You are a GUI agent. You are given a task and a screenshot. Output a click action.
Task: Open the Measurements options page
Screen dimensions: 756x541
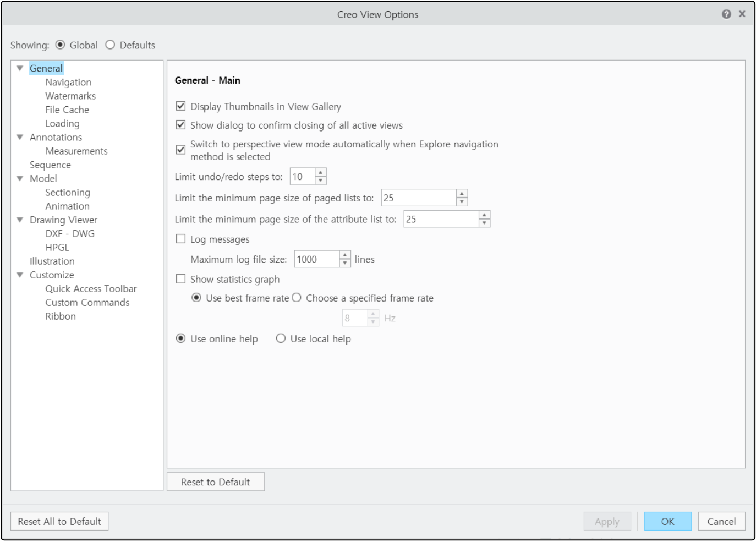tap(76, 151)
